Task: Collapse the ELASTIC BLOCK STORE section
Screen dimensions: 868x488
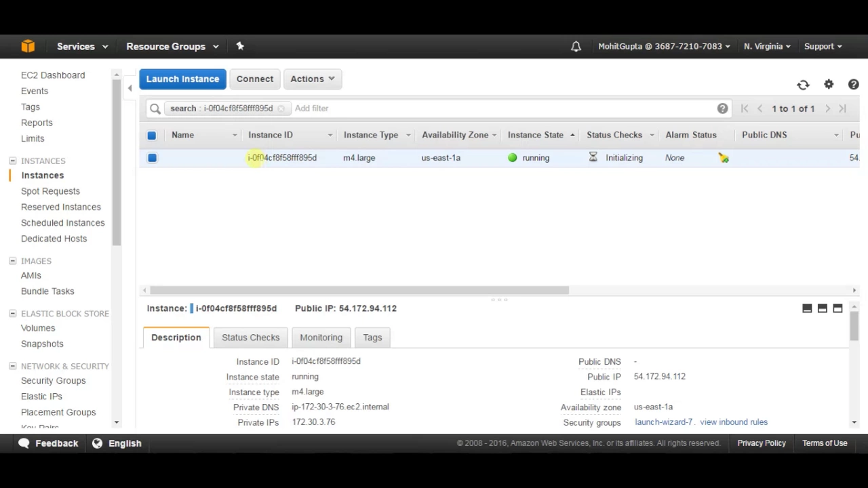Action: 12,314
